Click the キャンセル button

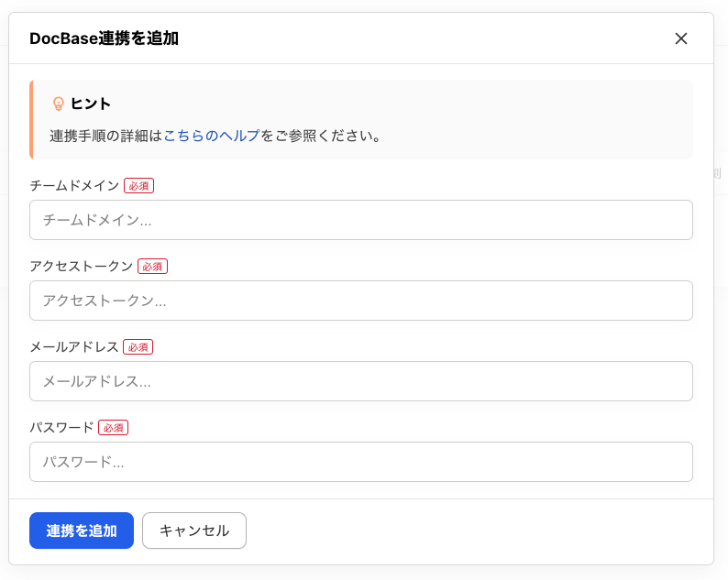coord(194,531)
